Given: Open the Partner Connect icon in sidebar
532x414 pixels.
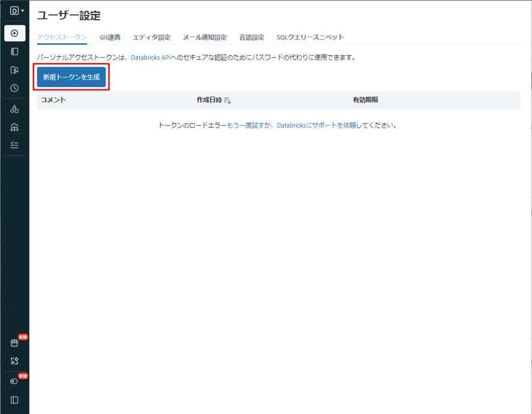Looking at the screenshot, I should [14, 361].
